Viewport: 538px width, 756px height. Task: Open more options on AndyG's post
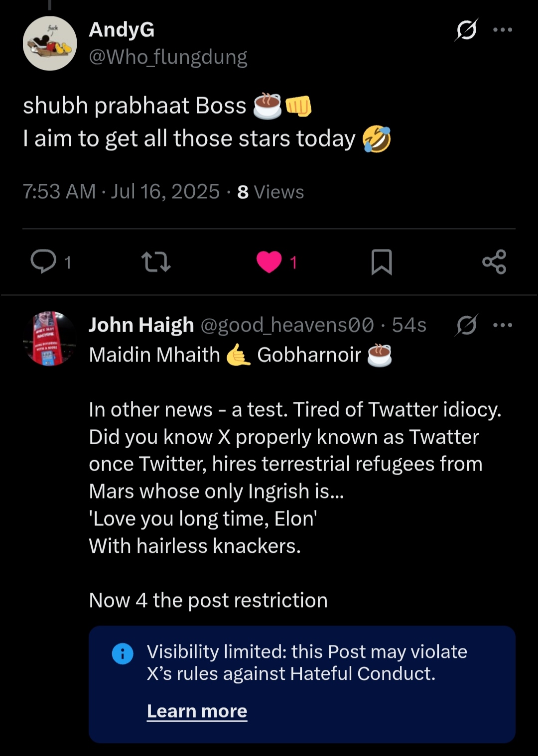pos(503,30)
